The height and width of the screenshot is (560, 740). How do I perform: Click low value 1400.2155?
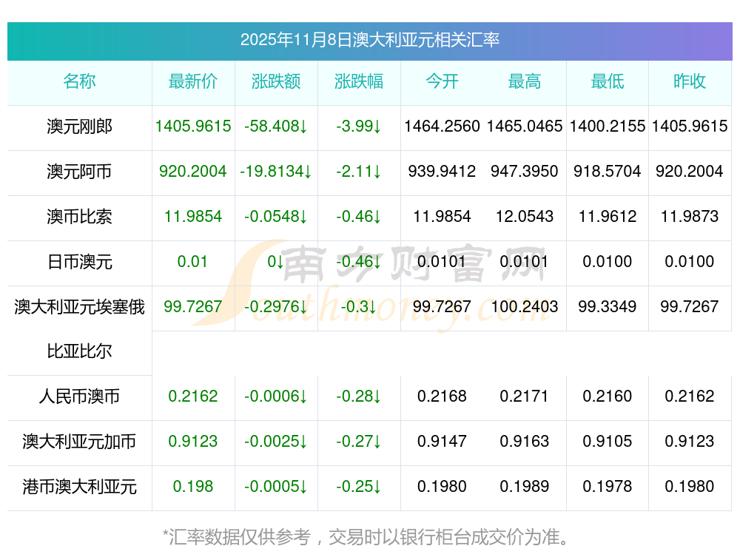pos(608,126)
